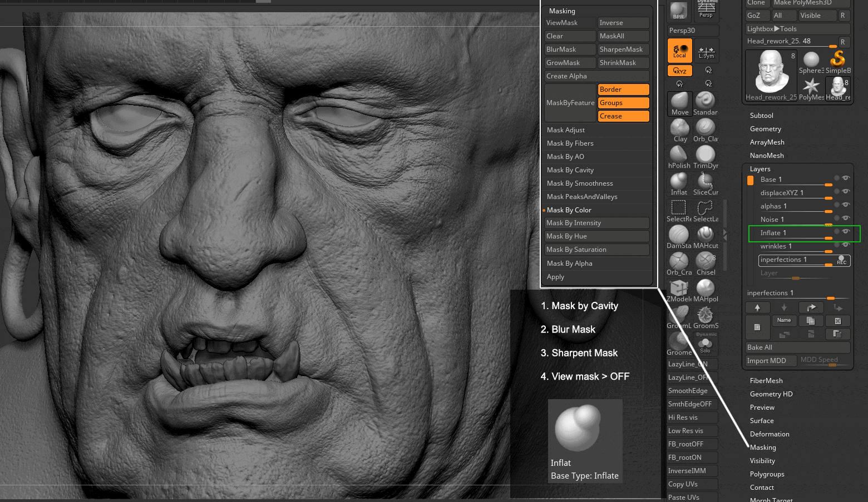Image resolution: width=868 pixels, height=502 pixels.
Task: Choose the Inflat brush in brush palette
Action: point(679,184)
